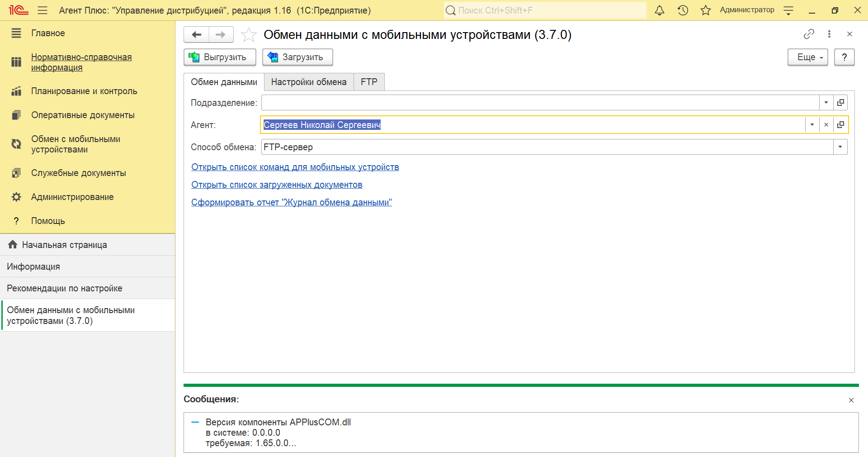This screenshot has width=868, height=457.
Task: Clear the Агент field value
Action: click(x=826, y=125)
